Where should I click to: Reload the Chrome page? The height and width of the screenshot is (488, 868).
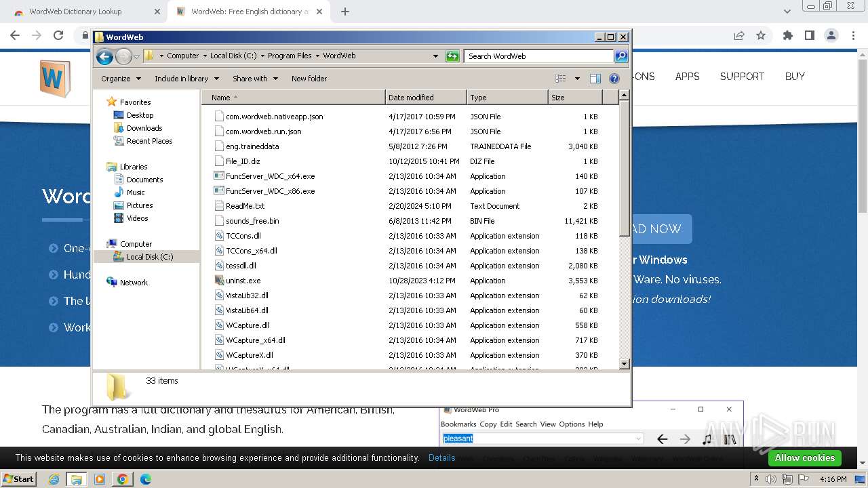58,35
